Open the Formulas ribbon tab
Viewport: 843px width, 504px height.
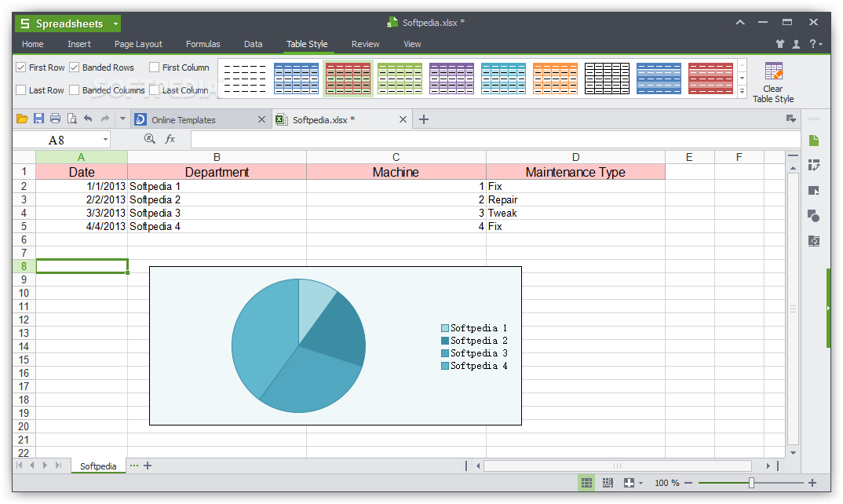coord(203,44)
